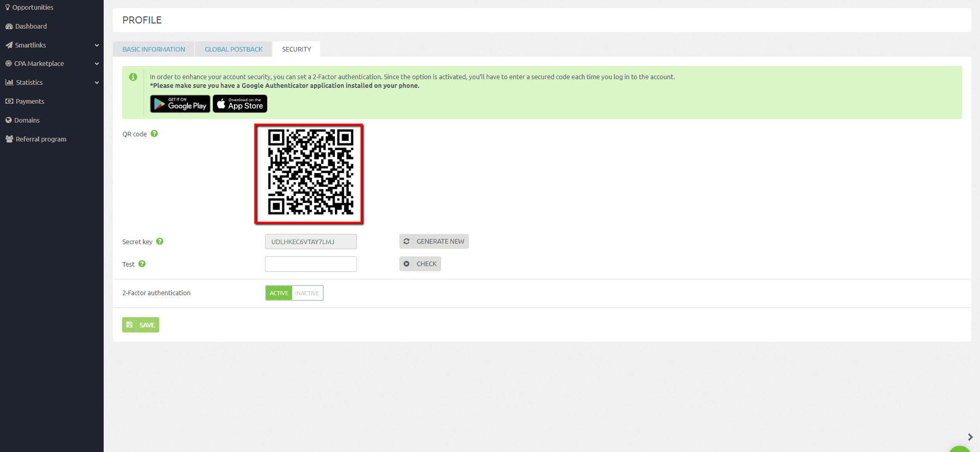Click the green Save button

(x=140, y=325)
